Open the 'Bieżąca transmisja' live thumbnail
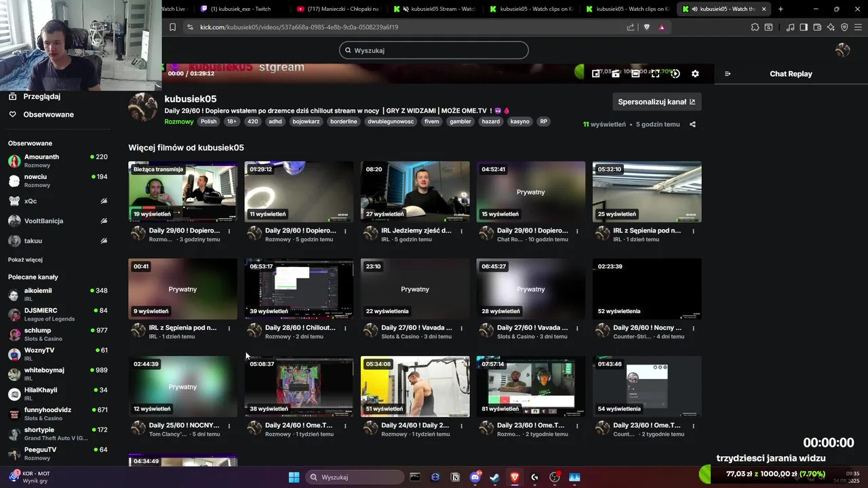 pos(183,192)
